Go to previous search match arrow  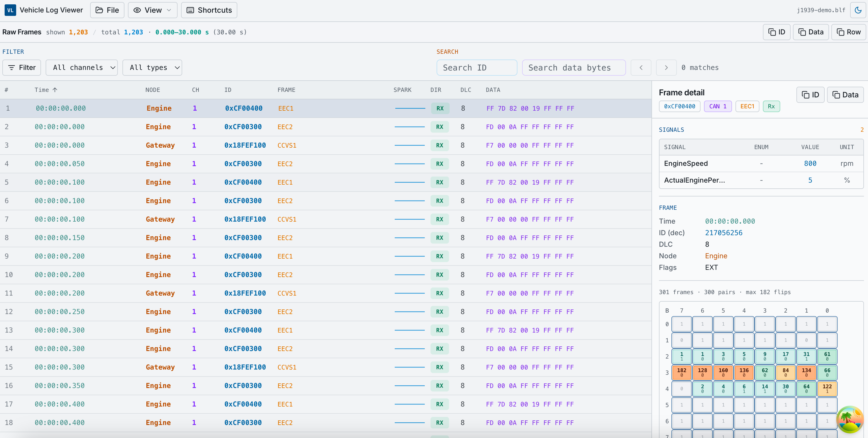tap(641, 67)
